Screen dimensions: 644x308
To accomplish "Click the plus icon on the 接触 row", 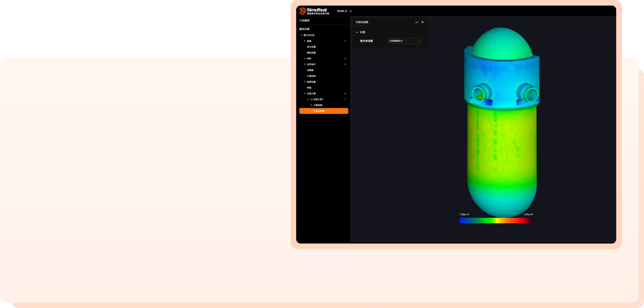I will tap(346, 41).
